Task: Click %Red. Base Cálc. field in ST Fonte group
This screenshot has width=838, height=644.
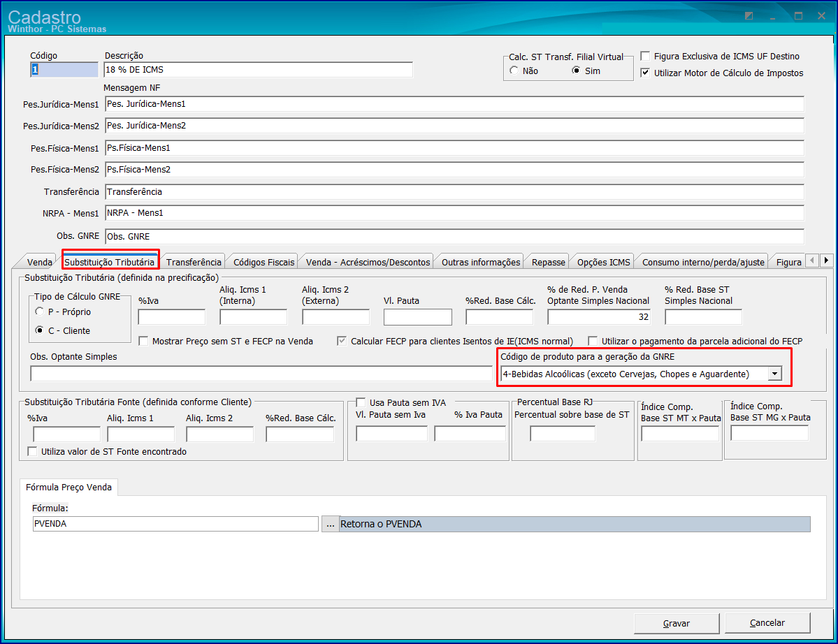Action: pyautogui.click(x=300, y=434)
